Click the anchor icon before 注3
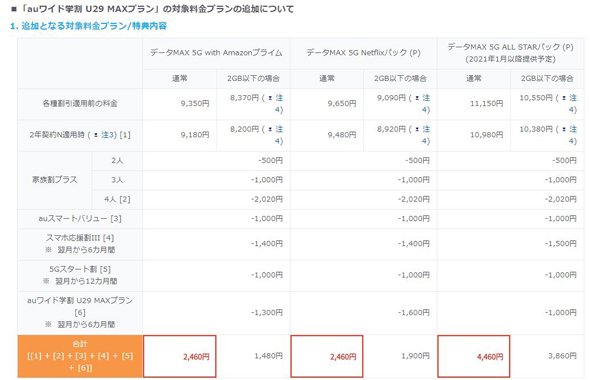 point(96,135)
